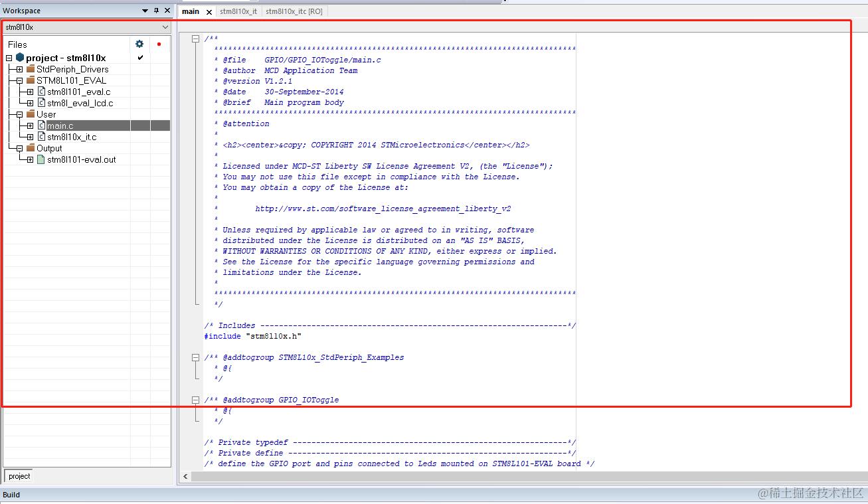868x504 pixels.
Task: Collapse the GPIO_IOToggle addtogroup fold
Action: pos(195,400)
